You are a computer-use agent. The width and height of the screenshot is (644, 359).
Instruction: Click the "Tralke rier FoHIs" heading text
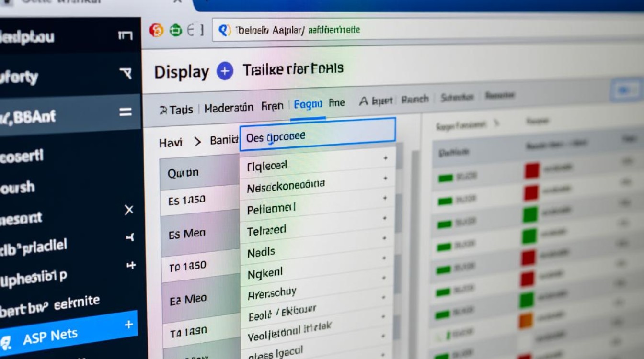[293, 70]
